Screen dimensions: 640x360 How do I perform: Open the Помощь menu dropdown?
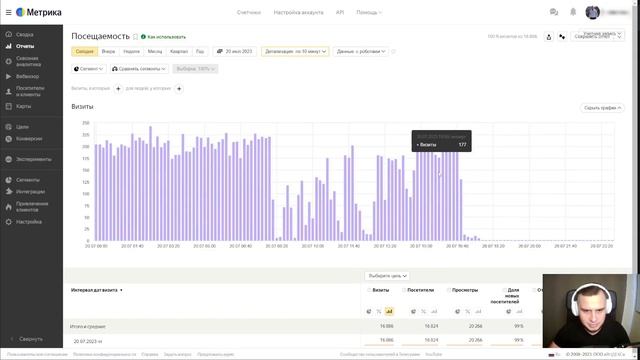[x=369, y=13]
